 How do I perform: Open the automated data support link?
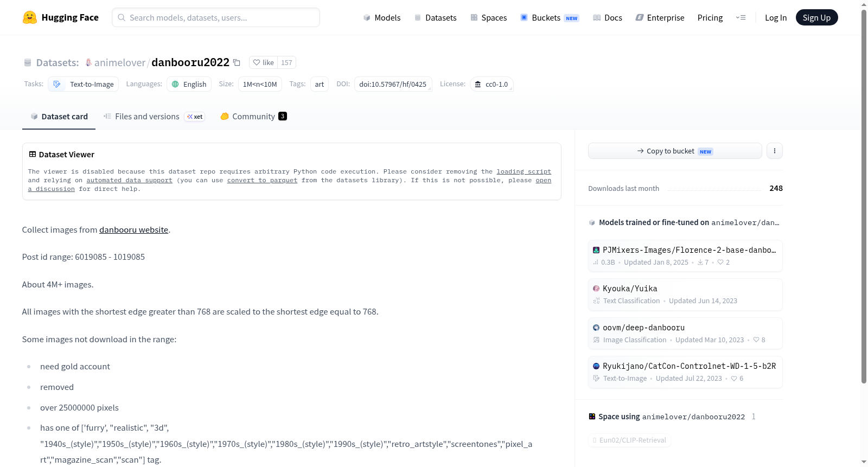tap(129, 180)
